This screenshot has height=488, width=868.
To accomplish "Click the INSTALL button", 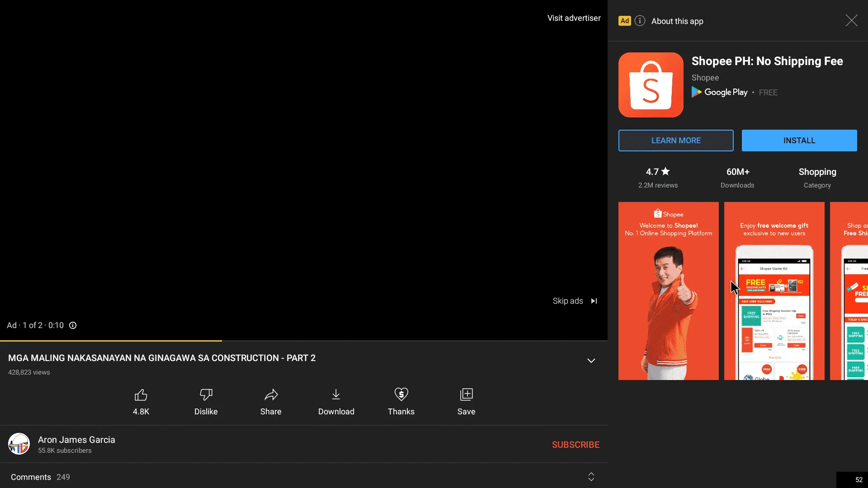I will (x=799, y=141).
